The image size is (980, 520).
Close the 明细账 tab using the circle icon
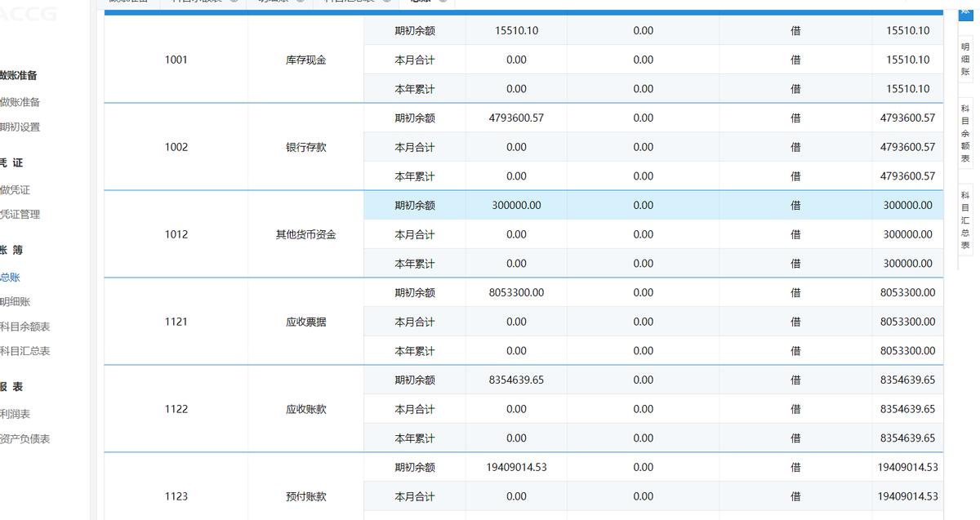[x=300, y=2]
